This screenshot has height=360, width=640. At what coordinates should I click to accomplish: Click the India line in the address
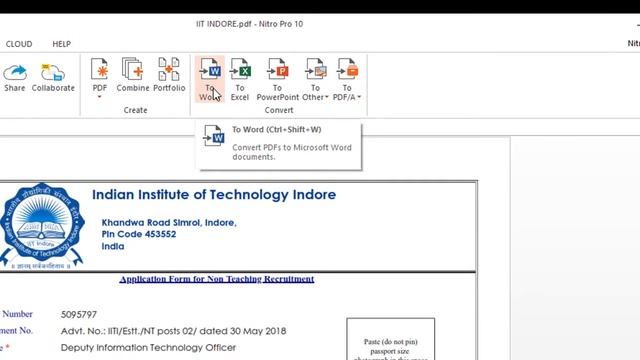[x=113, y=246]
